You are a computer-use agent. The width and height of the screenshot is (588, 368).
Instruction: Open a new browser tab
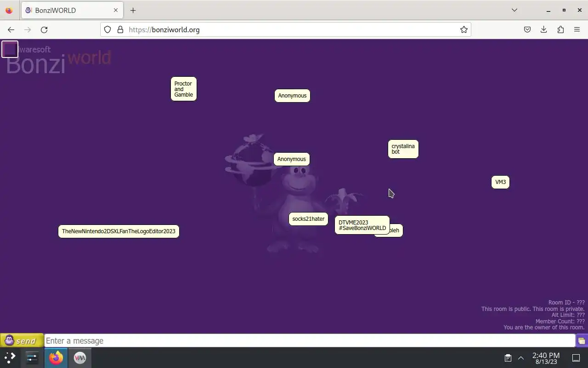(133, 10)
